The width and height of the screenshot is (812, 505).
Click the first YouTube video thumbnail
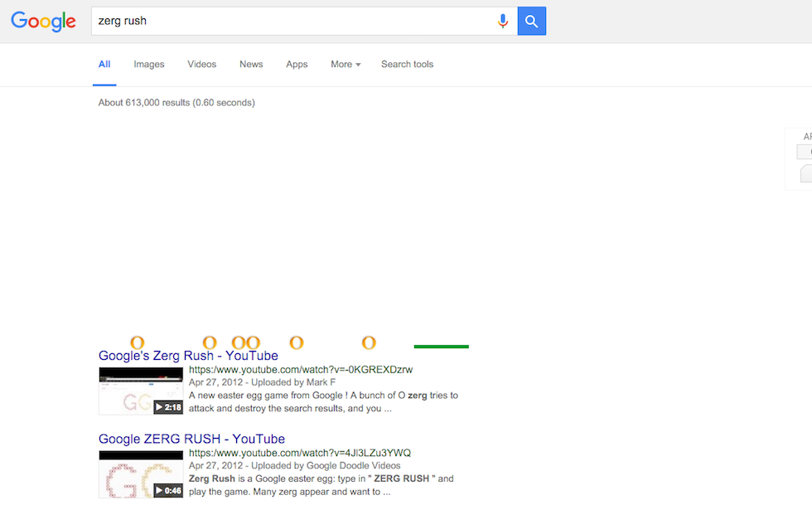click(x=133, y=391)
